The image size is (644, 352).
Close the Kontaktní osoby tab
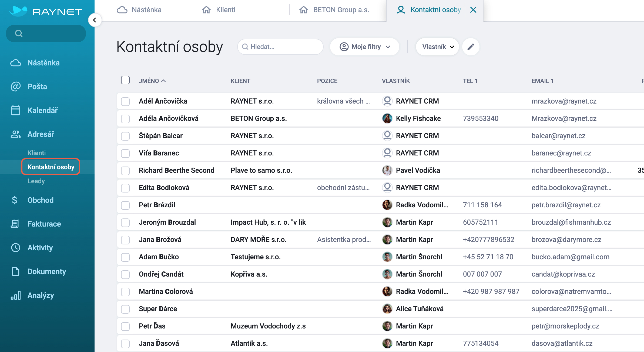(x=473, y=10)
